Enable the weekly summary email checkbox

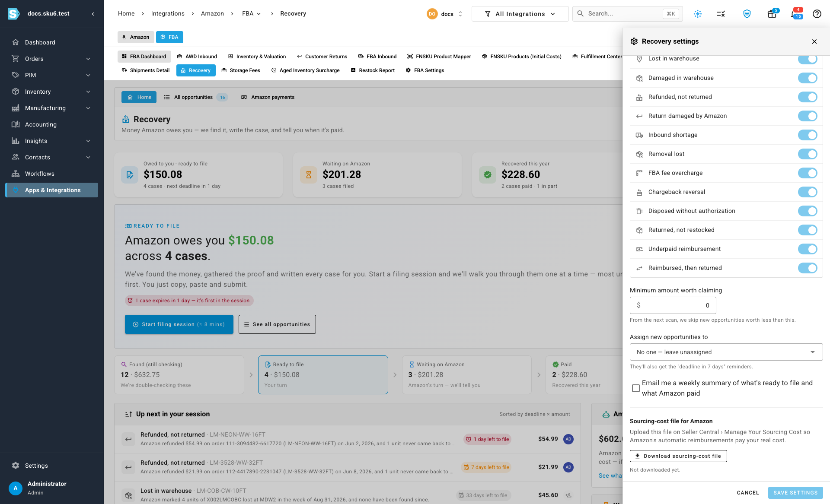point(636,388)
